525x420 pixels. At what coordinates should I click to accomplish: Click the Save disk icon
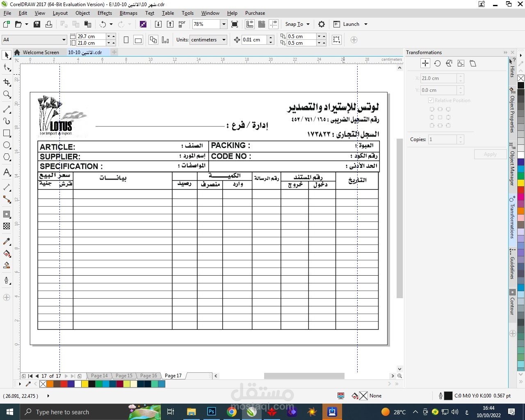tap(37, 24)
